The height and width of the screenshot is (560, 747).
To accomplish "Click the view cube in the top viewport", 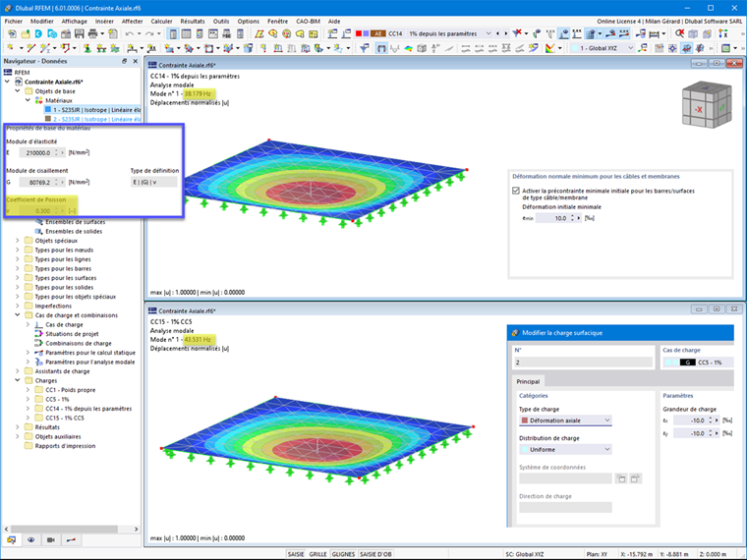I will pos(707,104).
